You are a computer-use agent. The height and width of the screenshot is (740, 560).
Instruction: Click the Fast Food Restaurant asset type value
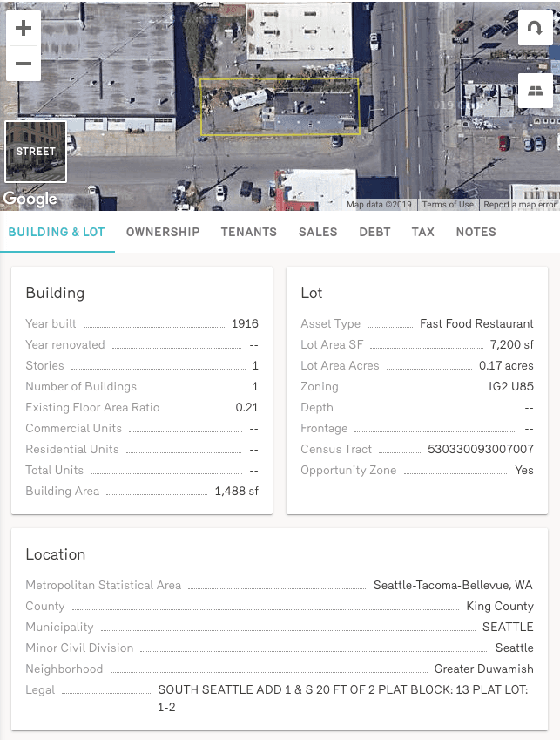pos(476,323)
